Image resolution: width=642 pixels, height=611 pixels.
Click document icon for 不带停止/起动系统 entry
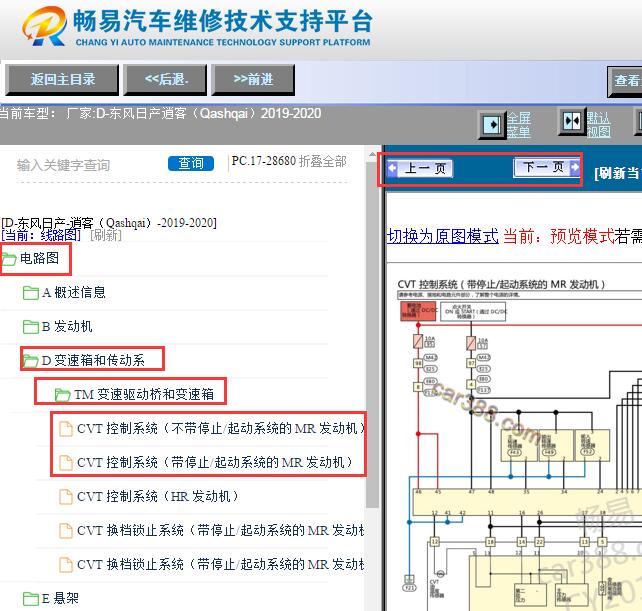click(x=66, y=429)
